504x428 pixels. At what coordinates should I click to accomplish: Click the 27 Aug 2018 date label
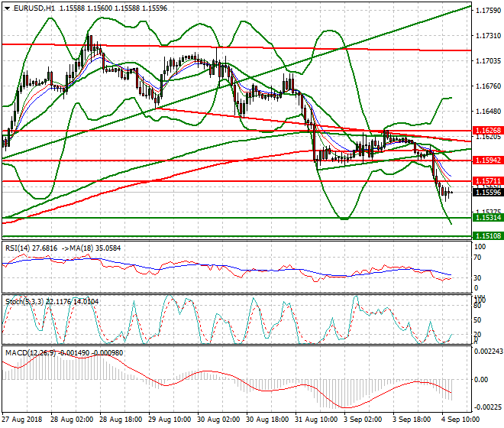tap(22, 420)
